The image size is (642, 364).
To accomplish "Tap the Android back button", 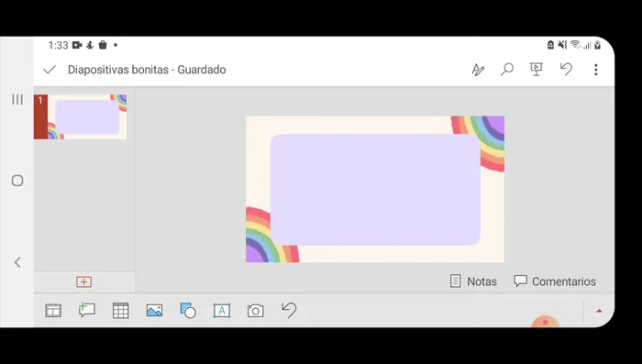I will point(17,262).
